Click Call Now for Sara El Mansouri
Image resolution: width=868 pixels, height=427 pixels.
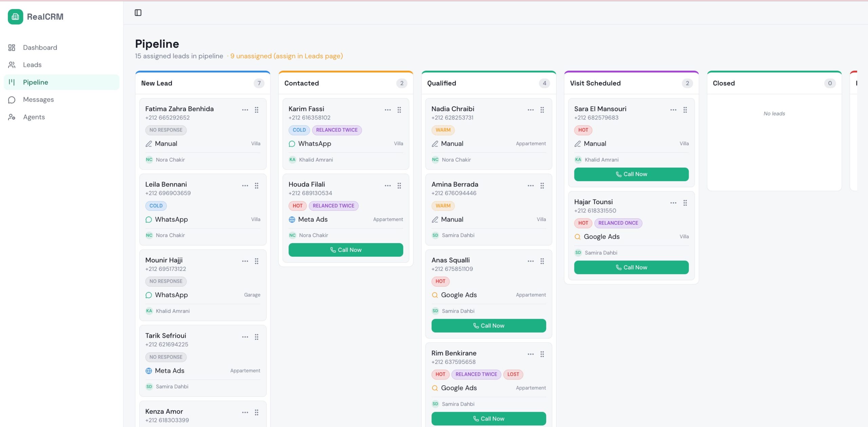click(631, 174)
